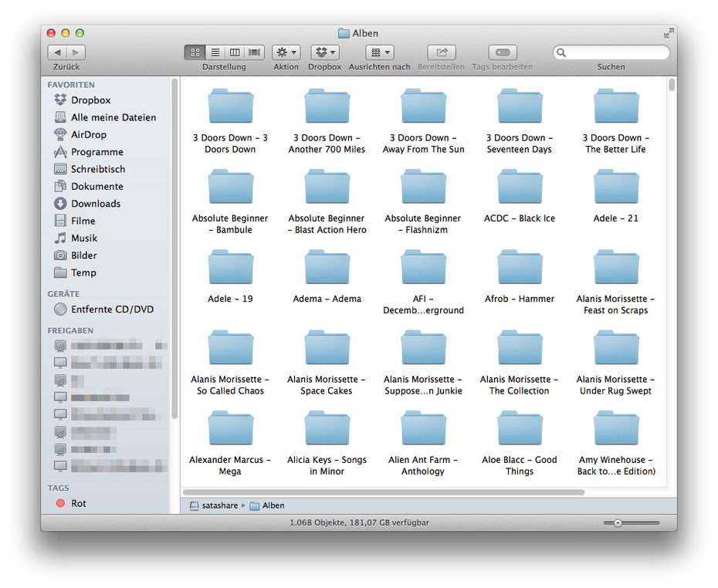Switch to column view
This screenshot has height=588, width=718.
coord(235,52)
